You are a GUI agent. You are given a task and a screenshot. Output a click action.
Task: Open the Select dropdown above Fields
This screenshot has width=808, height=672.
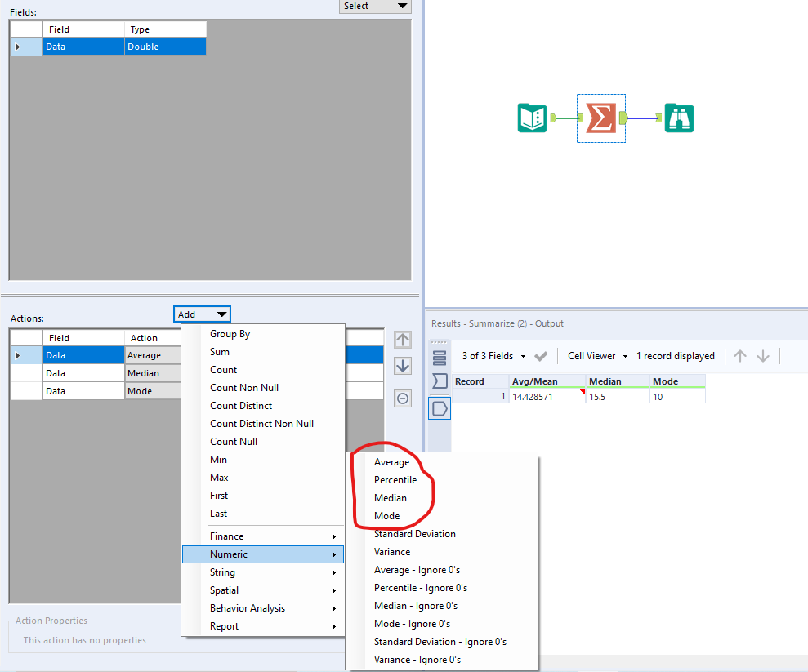click(374, 6)
